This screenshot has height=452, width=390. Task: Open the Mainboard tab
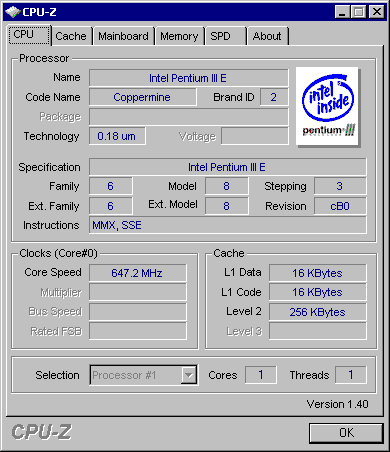pos(123,36)
